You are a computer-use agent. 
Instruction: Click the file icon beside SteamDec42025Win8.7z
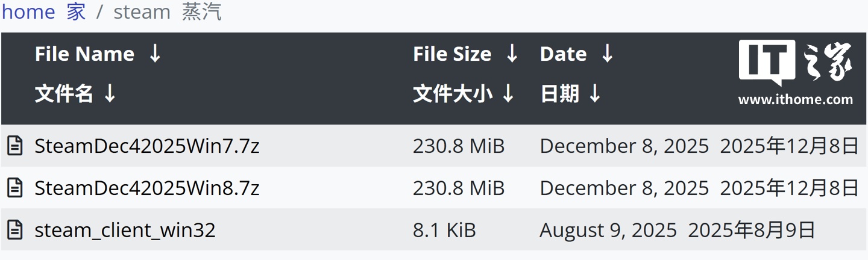click(15, 188)
